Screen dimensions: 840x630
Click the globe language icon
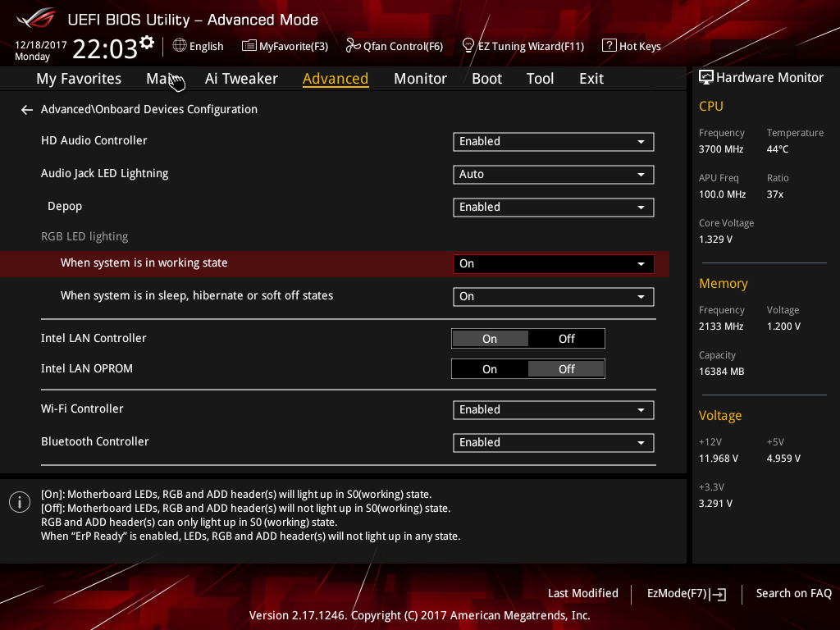(180, 46)
